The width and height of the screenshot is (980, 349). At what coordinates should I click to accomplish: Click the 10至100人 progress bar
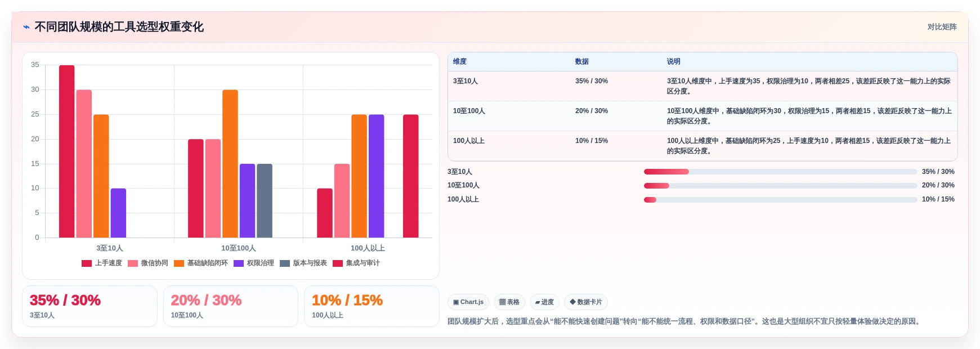click(781, 186)
